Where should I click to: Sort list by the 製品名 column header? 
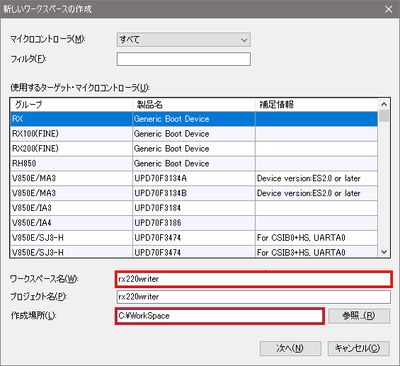click(x=194, y=105)
